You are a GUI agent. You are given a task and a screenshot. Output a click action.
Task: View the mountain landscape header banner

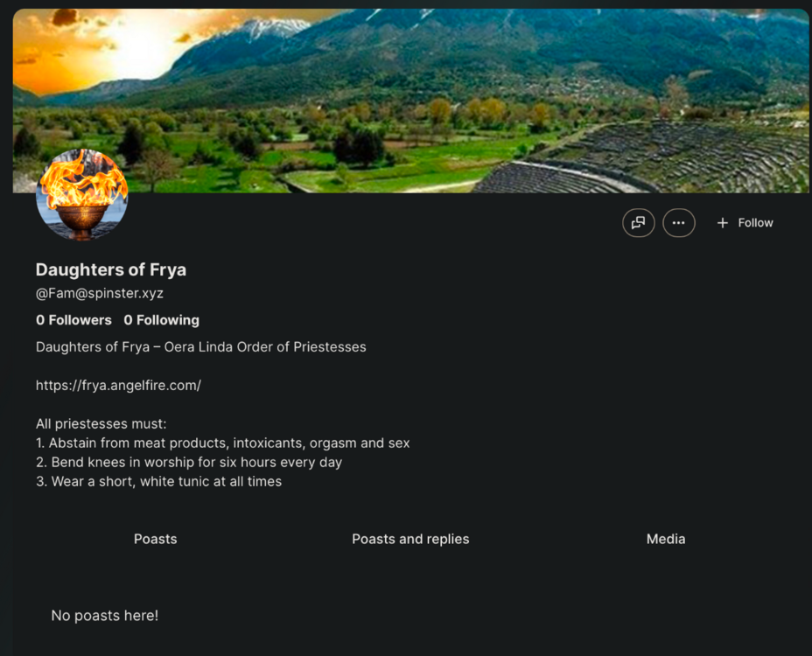click(x=410, y=101)
